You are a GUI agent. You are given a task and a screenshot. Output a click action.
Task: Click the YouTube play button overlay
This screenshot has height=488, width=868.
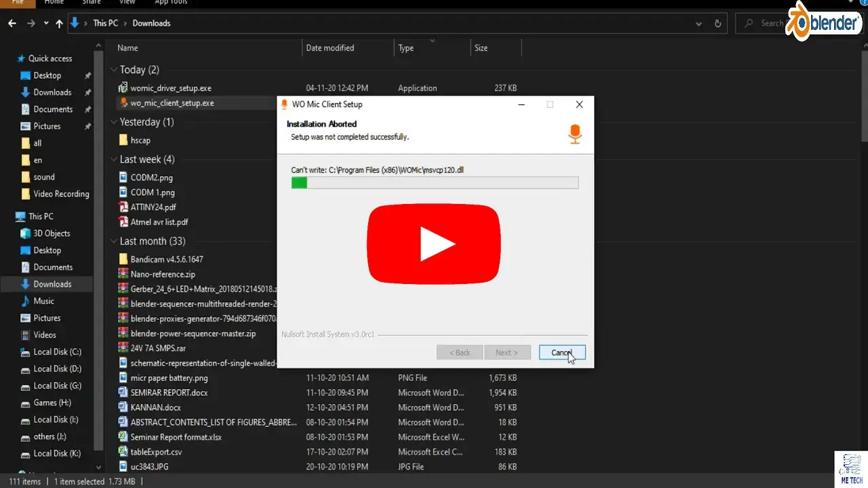[x=434, y=244]
